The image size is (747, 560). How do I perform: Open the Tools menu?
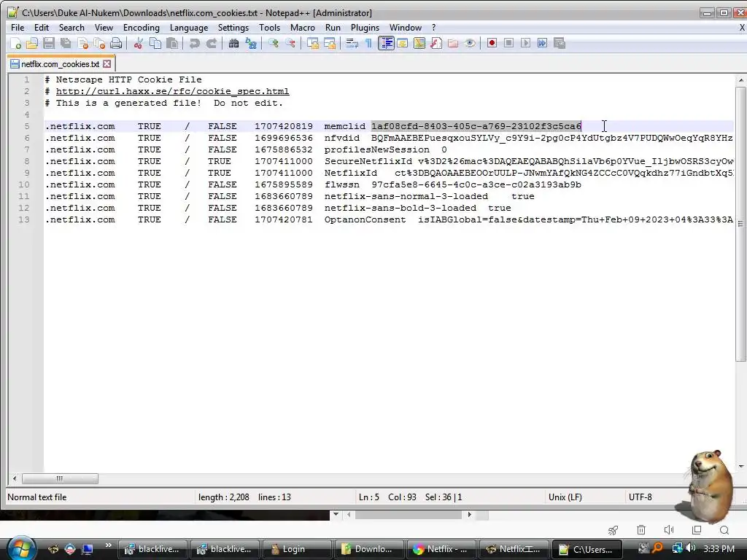pyautogui.click(x=269, y=28)
